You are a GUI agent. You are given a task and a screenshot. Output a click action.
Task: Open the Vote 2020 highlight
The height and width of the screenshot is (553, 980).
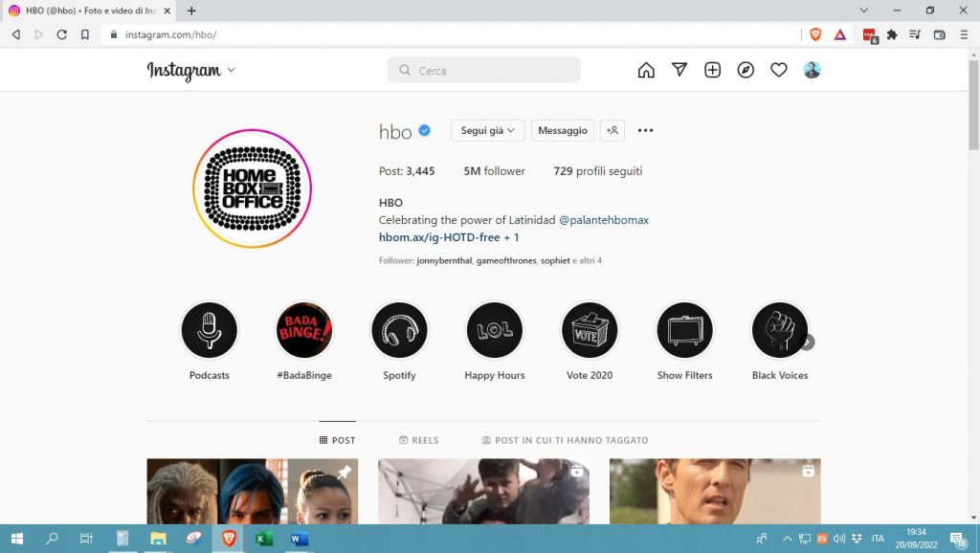coord(590,330)
